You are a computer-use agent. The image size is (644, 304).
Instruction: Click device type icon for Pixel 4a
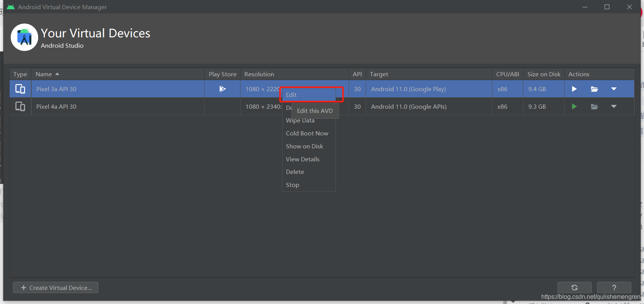coord(20,106)
